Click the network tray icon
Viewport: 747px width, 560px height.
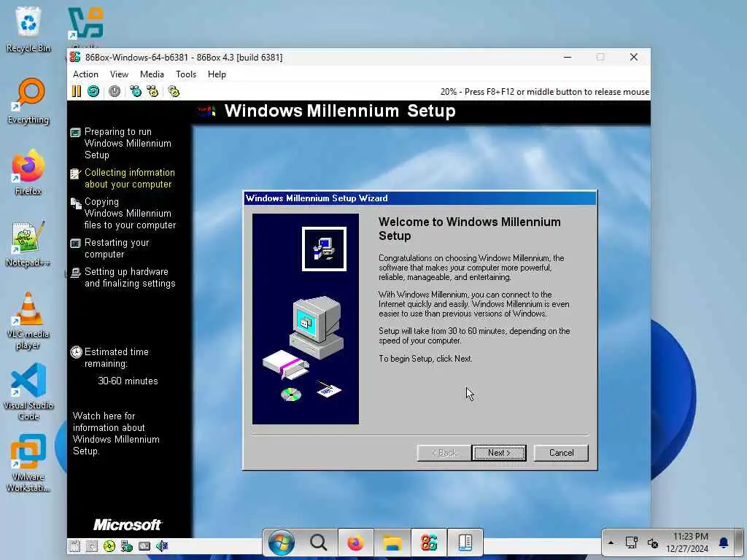point(632,542)
